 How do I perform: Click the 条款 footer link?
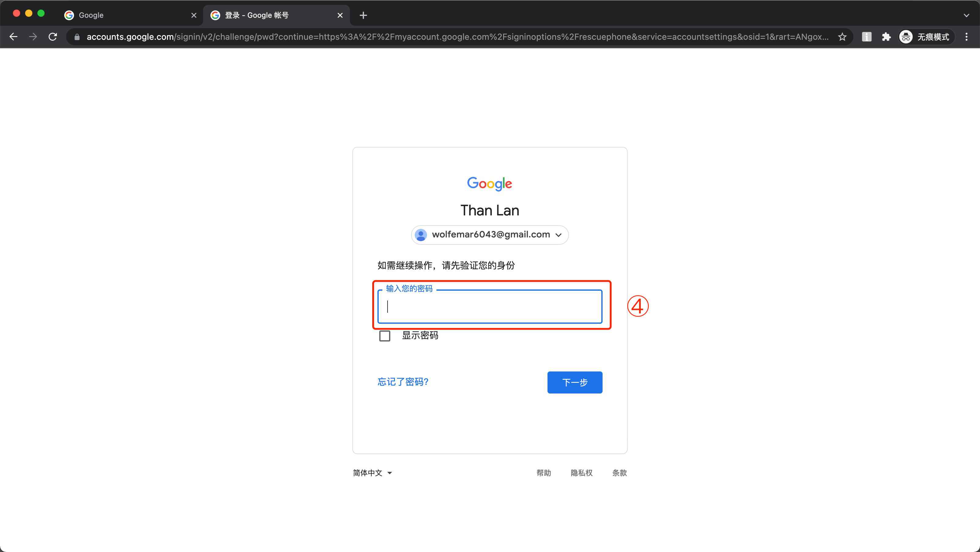(x=619, y=472)
